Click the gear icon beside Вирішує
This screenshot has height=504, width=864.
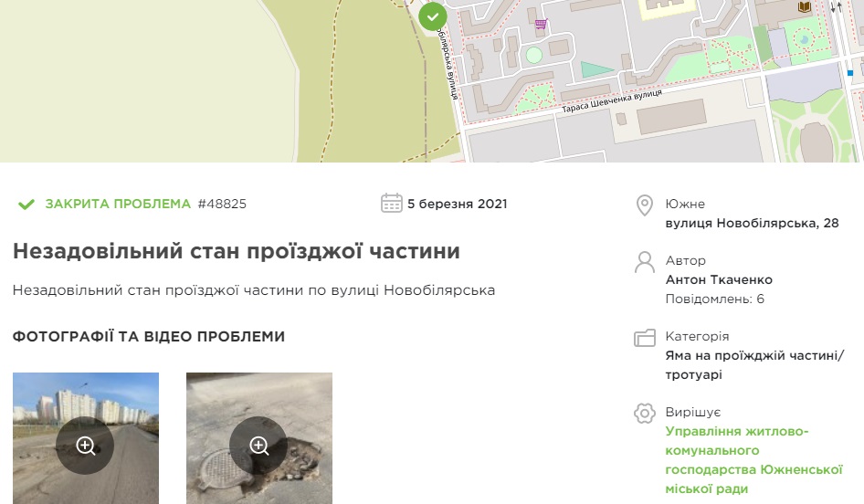pos(645,413)
